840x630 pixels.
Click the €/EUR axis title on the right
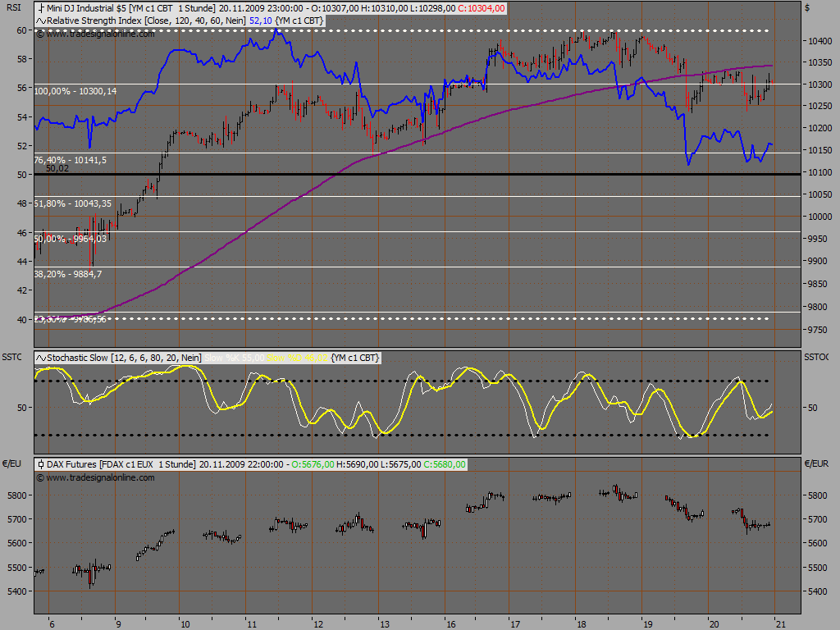pos(816,464)
